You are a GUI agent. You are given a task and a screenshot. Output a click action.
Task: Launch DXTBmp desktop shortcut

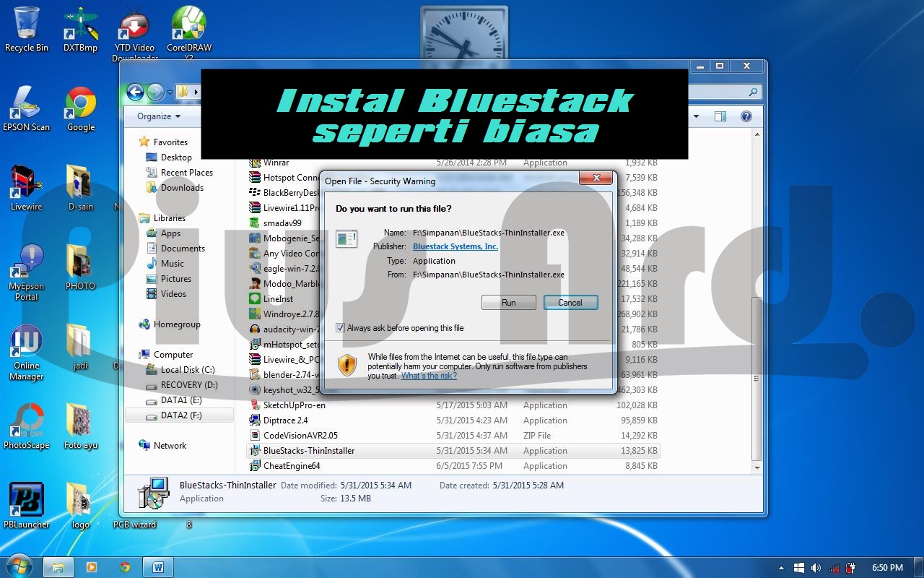tap(80, 29)
